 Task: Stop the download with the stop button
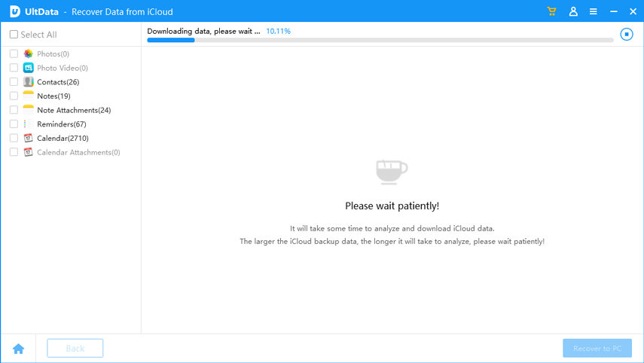tap(627, 34)
